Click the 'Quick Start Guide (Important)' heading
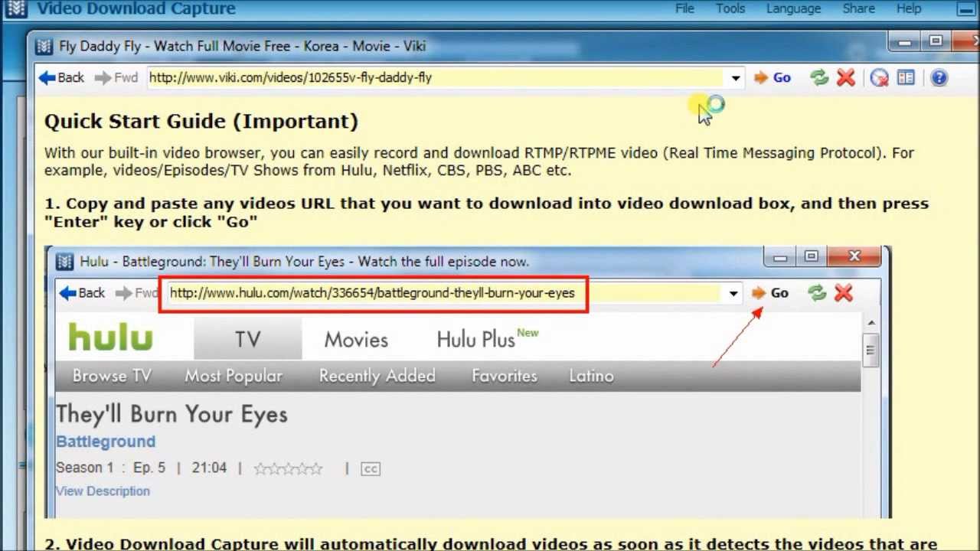 pyautogui.click(x=201, y=121)
